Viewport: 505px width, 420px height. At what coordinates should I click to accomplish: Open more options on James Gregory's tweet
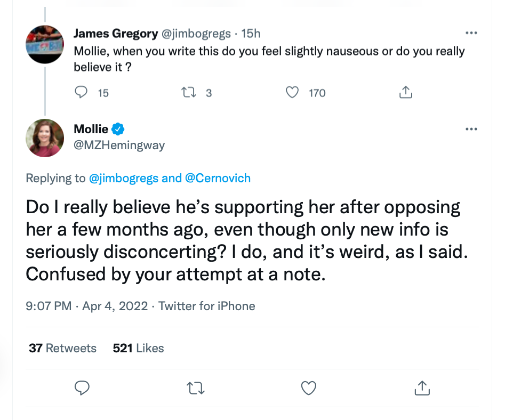coord(471,33)
